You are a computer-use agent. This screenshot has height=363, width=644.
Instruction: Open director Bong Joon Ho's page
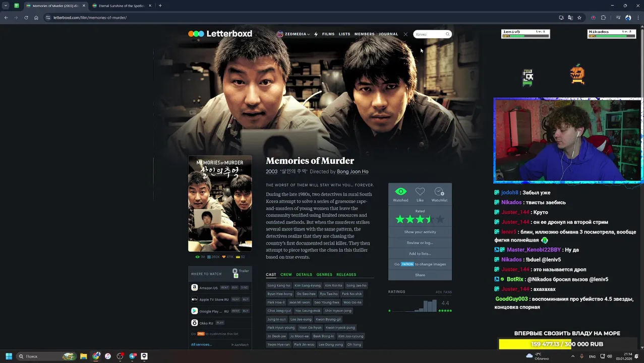[x=353, y=171]
